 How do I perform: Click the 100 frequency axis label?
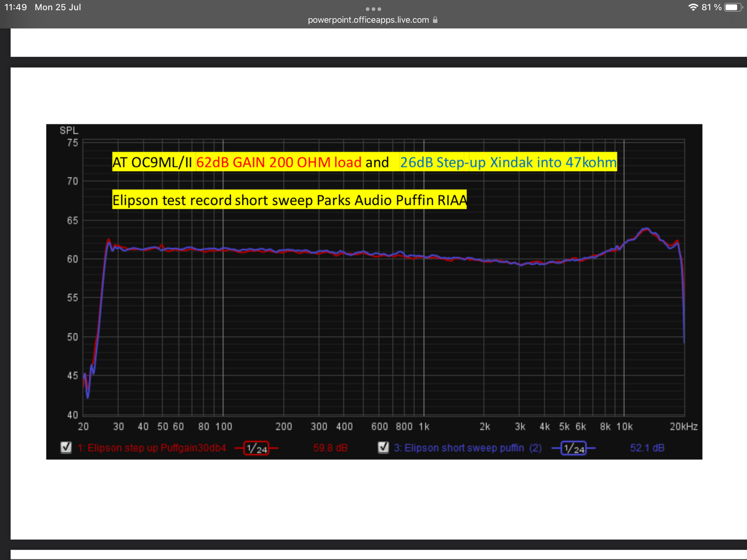tap(224, 426)
